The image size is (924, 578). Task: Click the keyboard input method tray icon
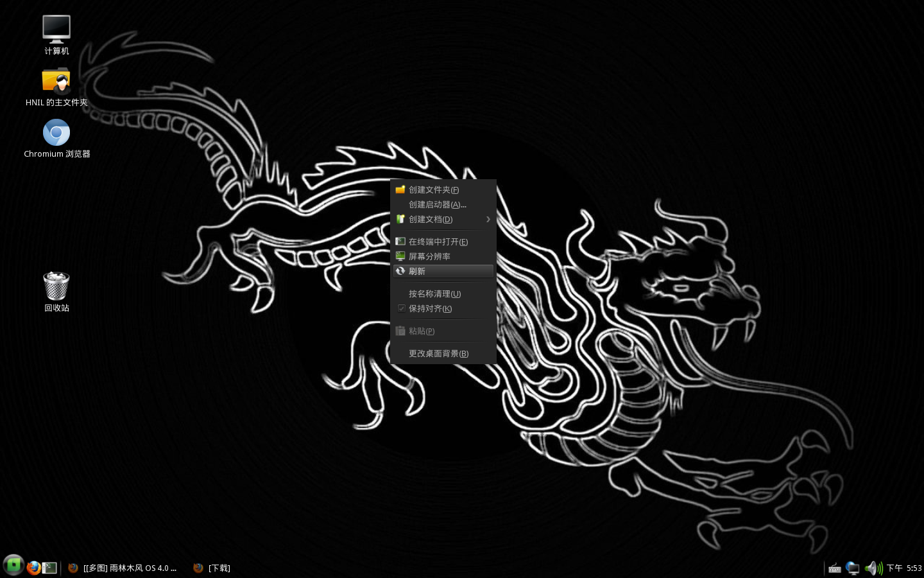coord(834,568)
